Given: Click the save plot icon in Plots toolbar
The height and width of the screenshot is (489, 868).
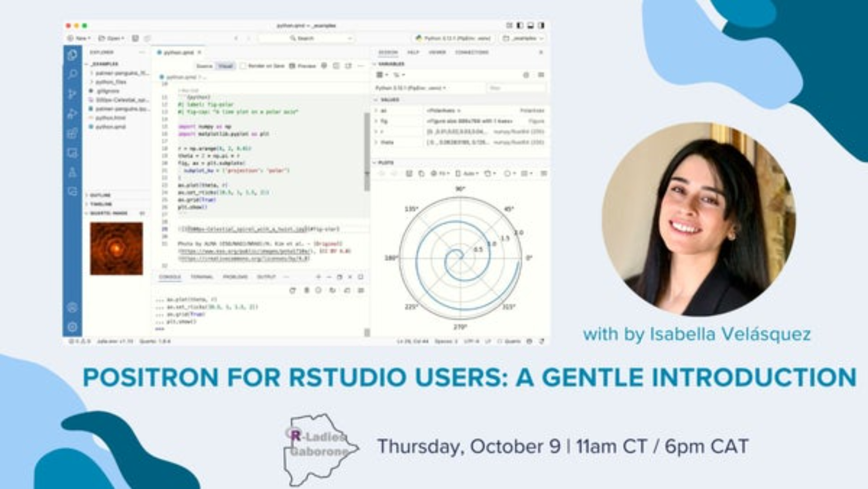Looking at the screenshot, I should (x=409, y=173).
